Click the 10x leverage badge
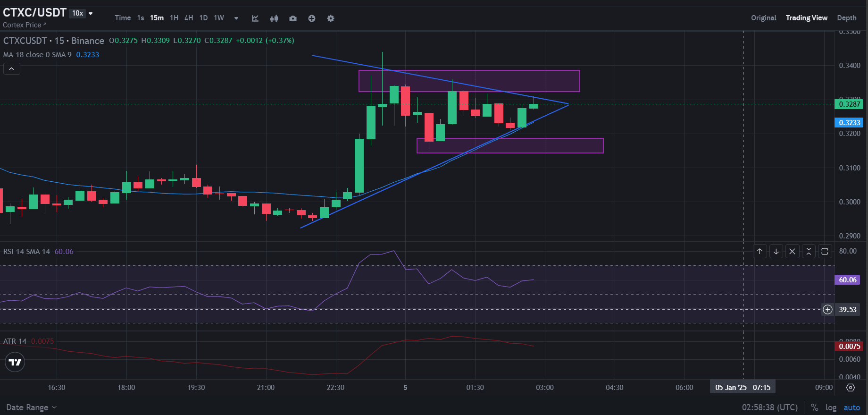868x415 pixels. point(78,13)
